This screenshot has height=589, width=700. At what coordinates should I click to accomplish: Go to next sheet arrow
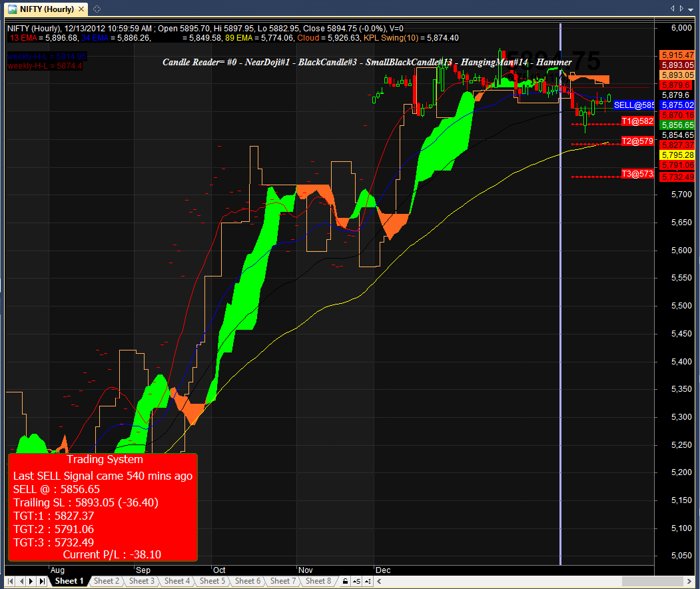31,581
